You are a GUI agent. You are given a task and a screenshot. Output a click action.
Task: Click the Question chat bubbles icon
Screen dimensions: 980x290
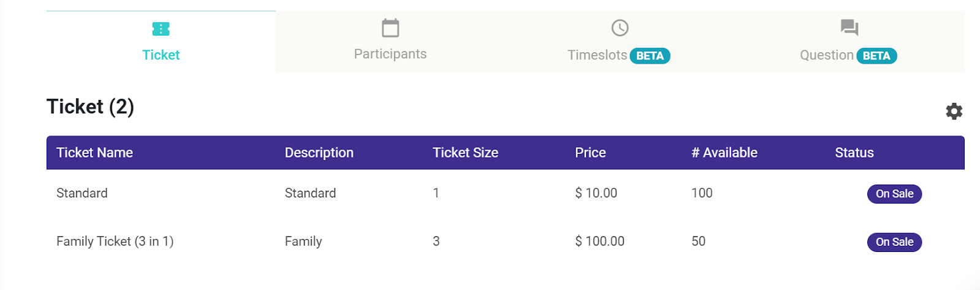click(849, 28)
